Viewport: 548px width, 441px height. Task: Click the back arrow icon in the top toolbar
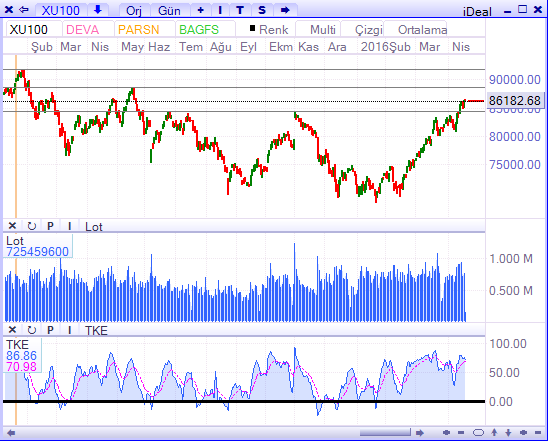23,10
